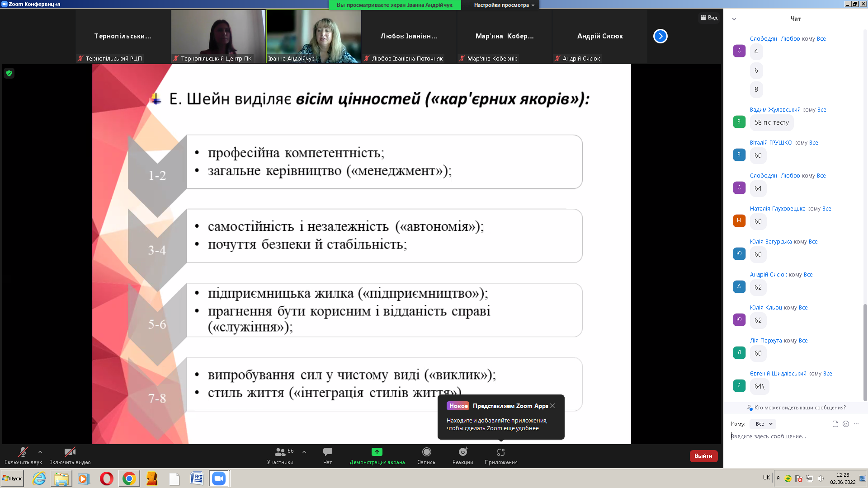Click avatar of Лія Пархута

[x=739, y=352]
